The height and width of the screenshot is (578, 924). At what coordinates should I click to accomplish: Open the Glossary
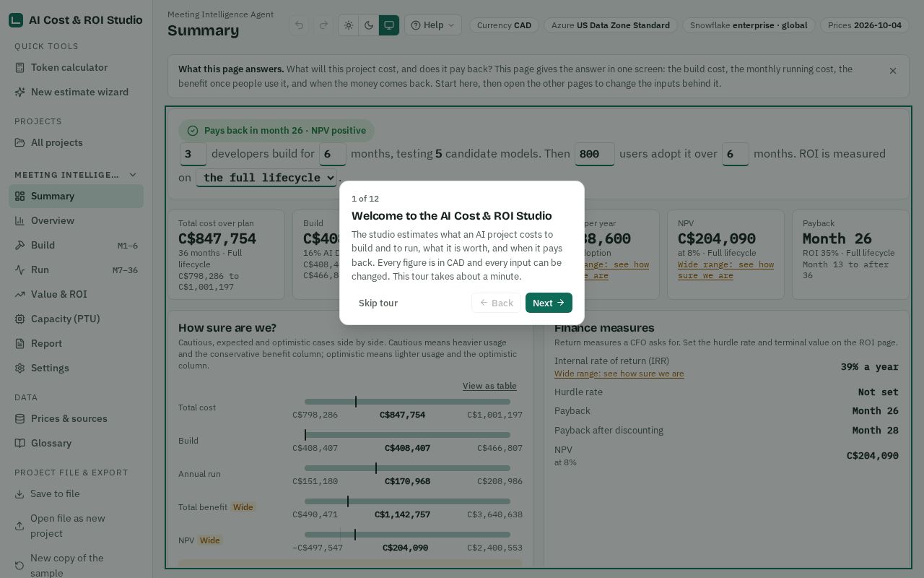coord(76,443)
